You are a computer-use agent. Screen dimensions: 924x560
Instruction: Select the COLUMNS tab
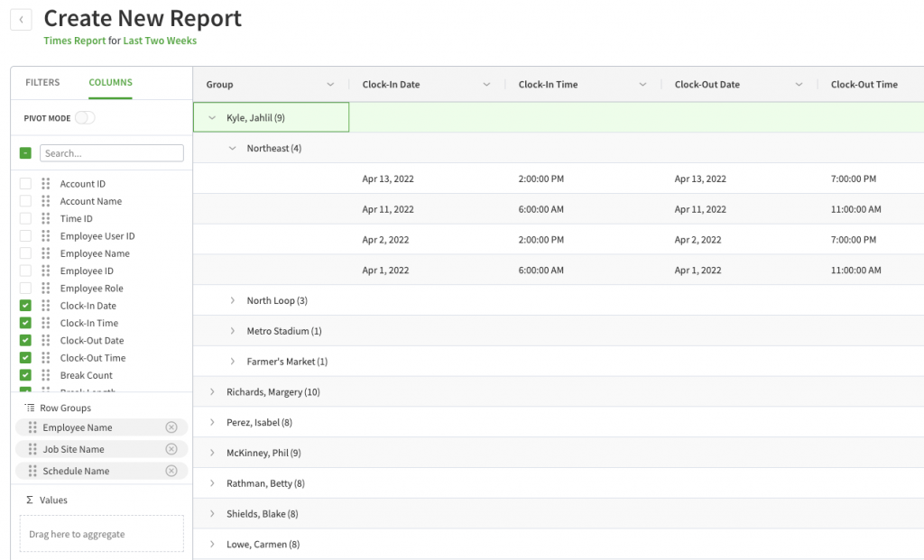pyautogui.click(x=110, y=81)
